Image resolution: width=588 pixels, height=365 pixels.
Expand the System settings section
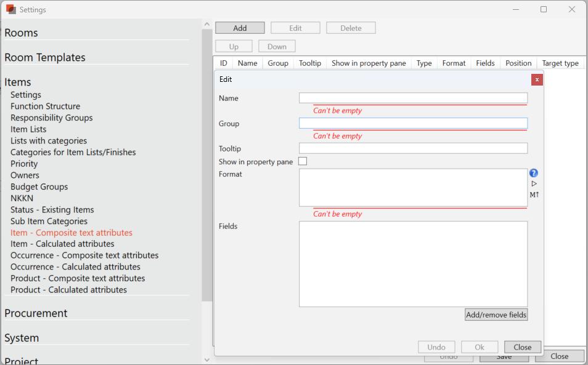(x=22, y=338)
